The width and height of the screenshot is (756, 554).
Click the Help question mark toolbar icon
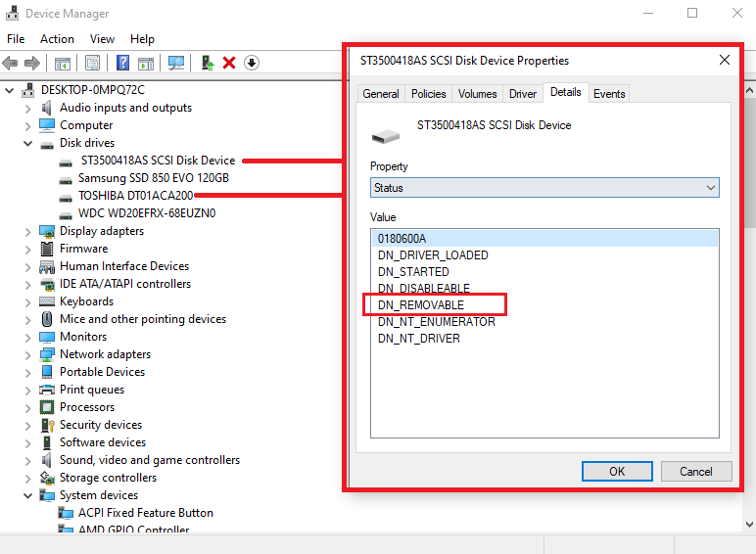tap(123, 63)
